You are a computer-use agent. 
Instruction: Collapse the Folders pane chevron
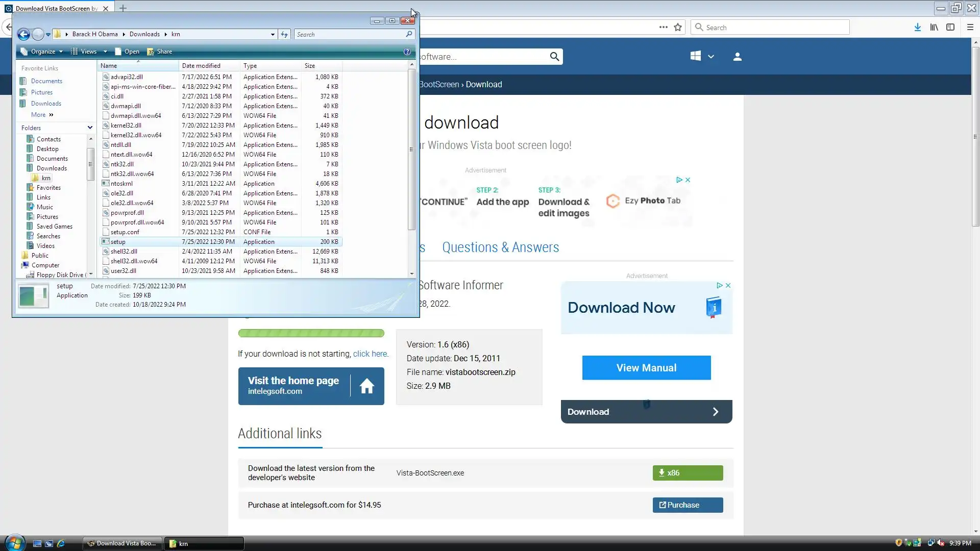point(90,128)
